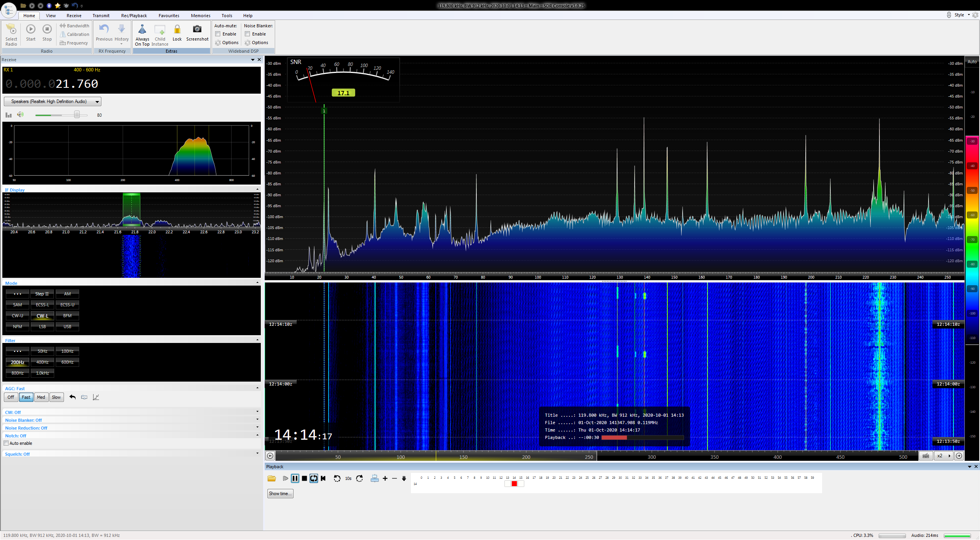This screenshot has width=980, height=540.
Task: Select the 400Hz filter button
Action: 42,362
